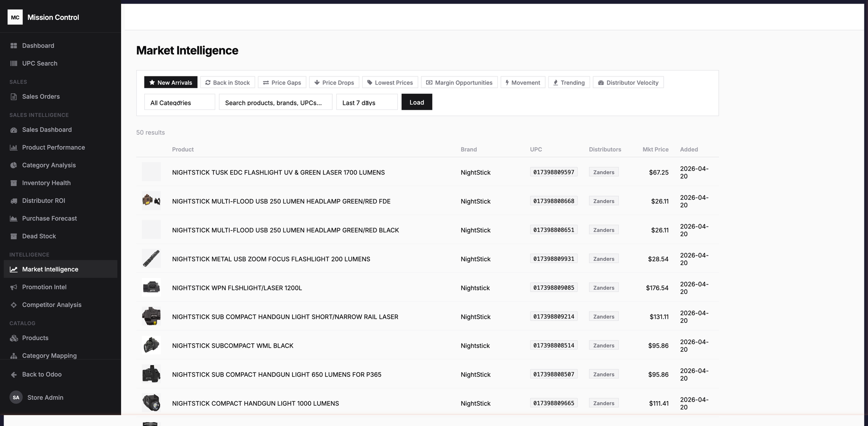Open the Margin Opportunities tab
868x426 pixels.
tap(459, 82)
